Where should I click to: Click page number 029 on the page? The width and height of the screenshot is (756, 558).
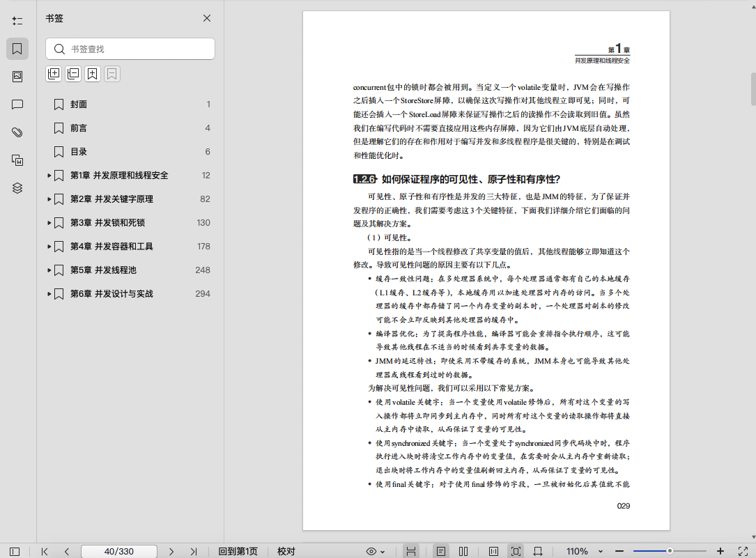point(624,506)
